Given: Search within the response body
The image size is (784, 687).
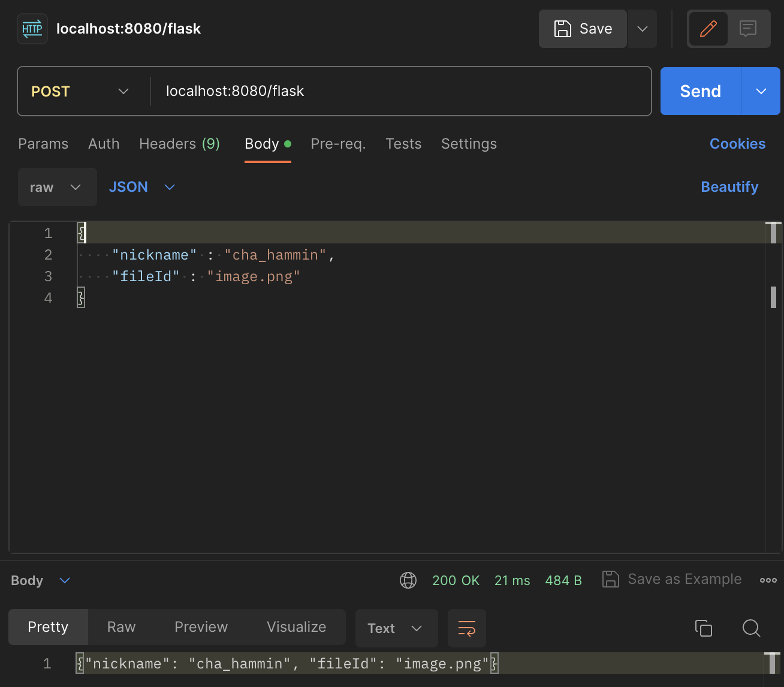Looking at the screenshot, I should click(x=751, y=628).
